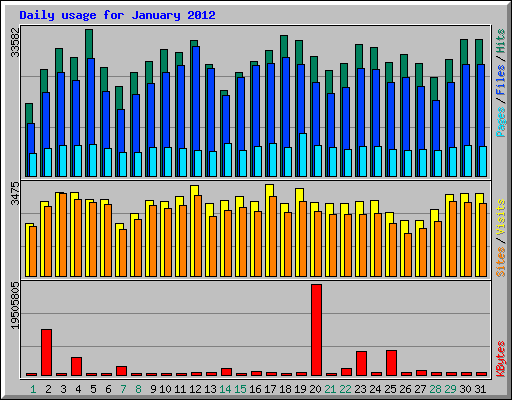Select the red KBytes bar for day 25
512x400 pixels.
pos(391,363)
